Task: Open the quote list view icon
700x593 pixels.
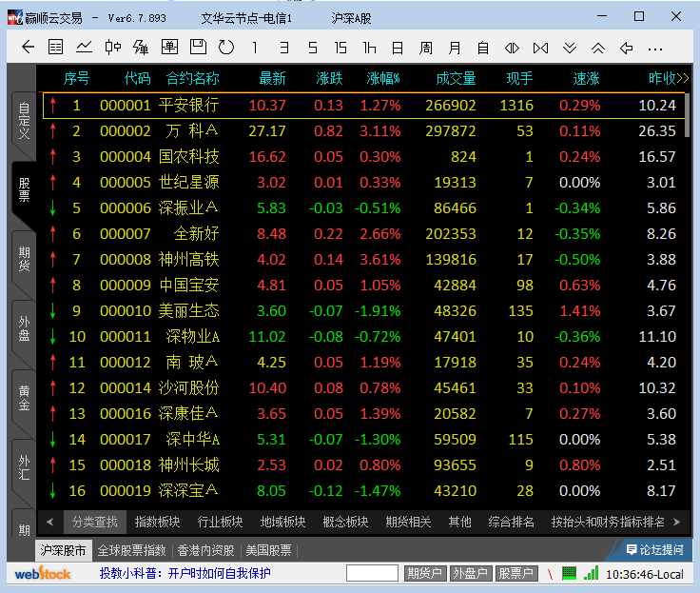Action: pyautogui.click(x=56, y=47)
